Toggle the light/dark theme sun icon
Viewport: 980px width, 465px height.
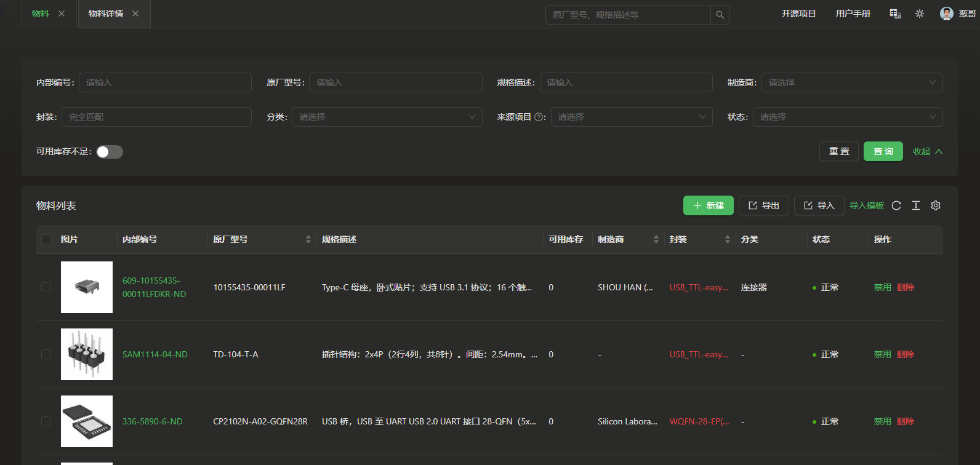[920, 14]
